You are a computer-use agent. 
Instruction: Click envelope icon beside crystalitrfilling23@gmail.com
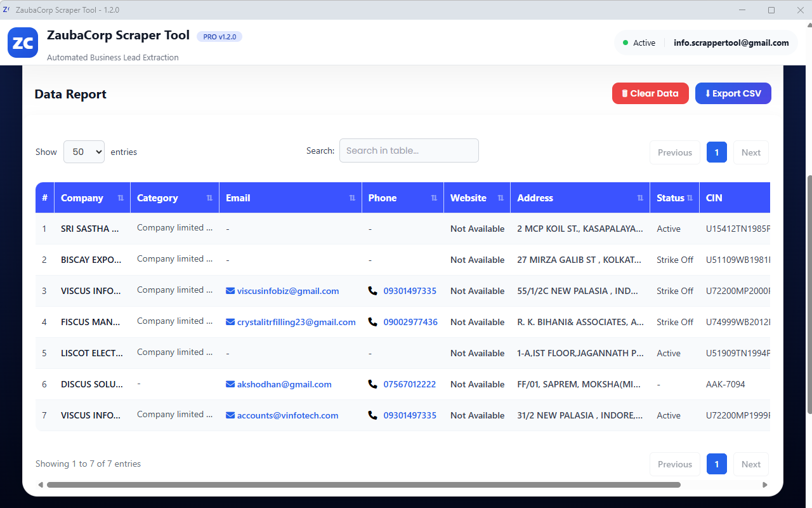point(230,322)
